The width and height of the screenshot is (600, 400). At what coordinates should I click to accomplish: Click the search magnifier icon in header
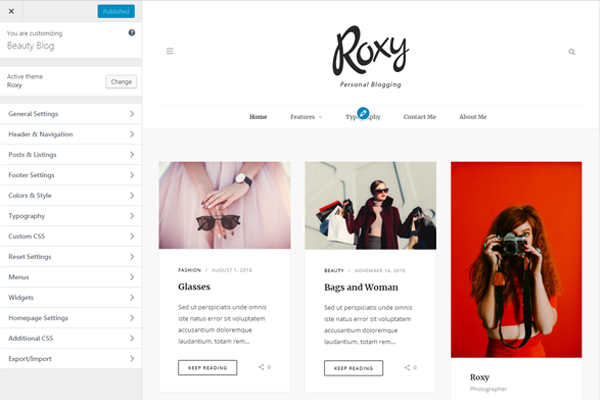pos(572,52)
